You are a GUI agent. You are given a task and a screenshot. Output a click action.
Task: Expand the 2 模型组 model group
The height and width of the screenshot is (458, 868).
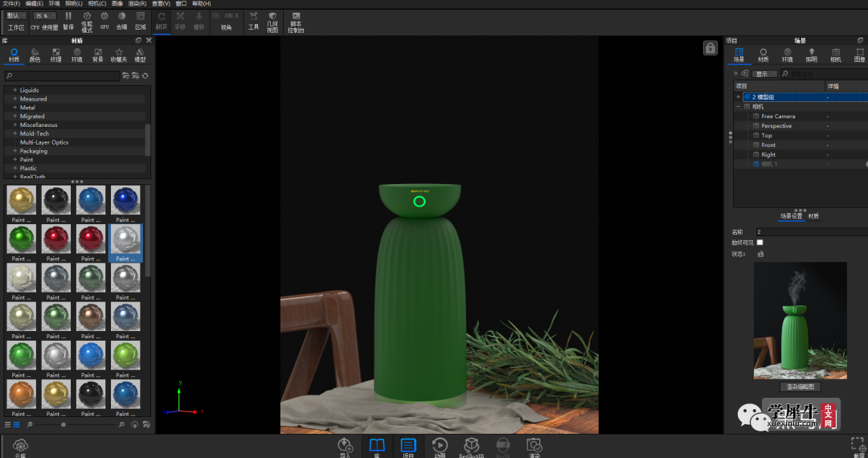738,96
